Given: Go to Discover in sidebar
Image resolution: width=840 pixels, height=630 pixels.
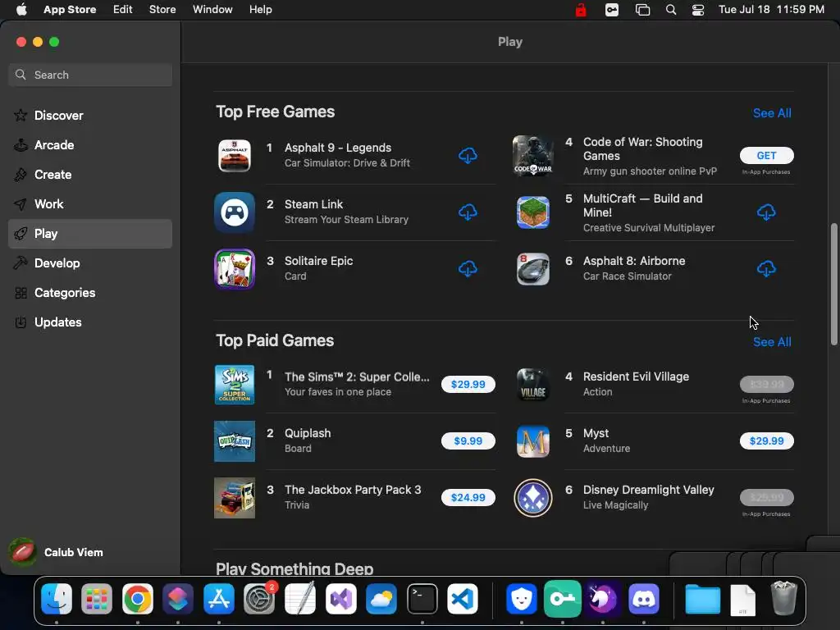Looking at the screenshot, I should [x=90, y=115].
